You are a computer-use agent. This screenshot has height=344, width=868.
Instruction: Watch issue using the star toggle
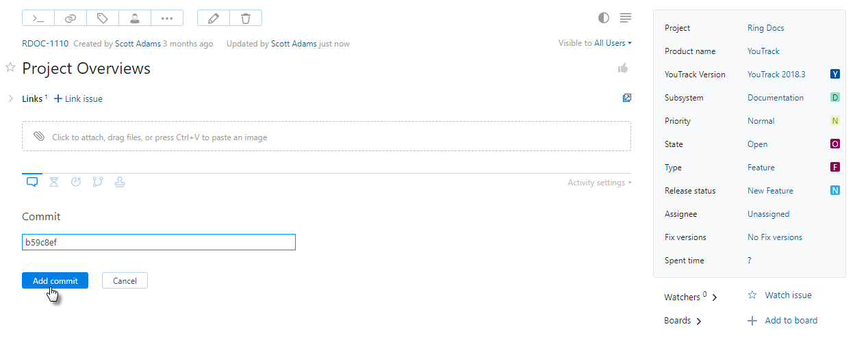(x=752, y=295)
